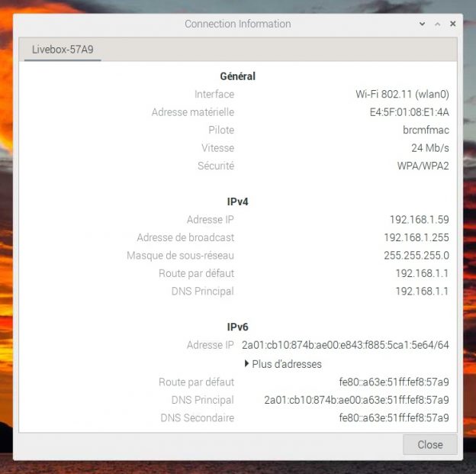Click broadcast address 192.168.1.255

pyautogui.click(x=416, y=237)
